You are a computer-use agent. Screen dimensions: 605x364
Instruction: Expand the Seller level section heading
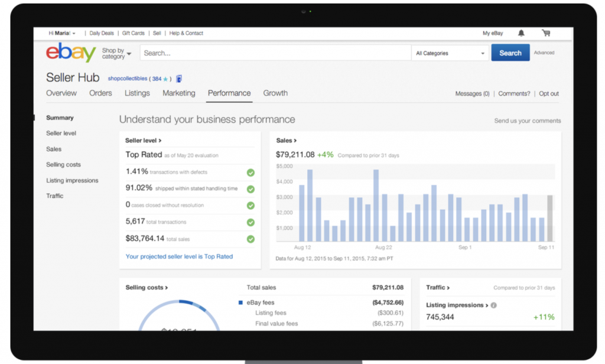point(143,141)
